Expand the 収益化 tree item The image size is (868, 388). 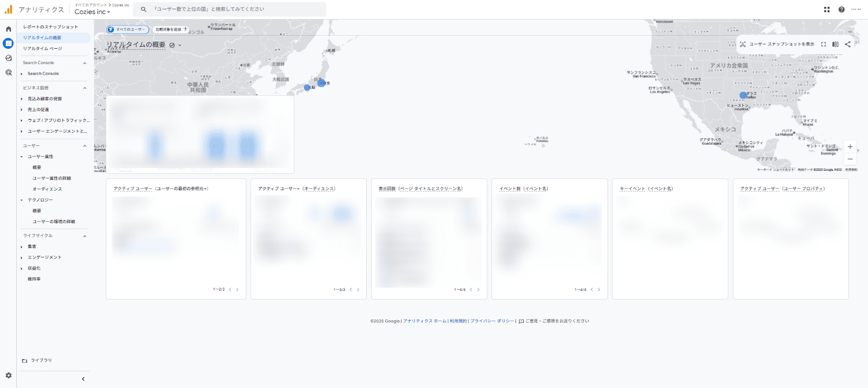22,268
